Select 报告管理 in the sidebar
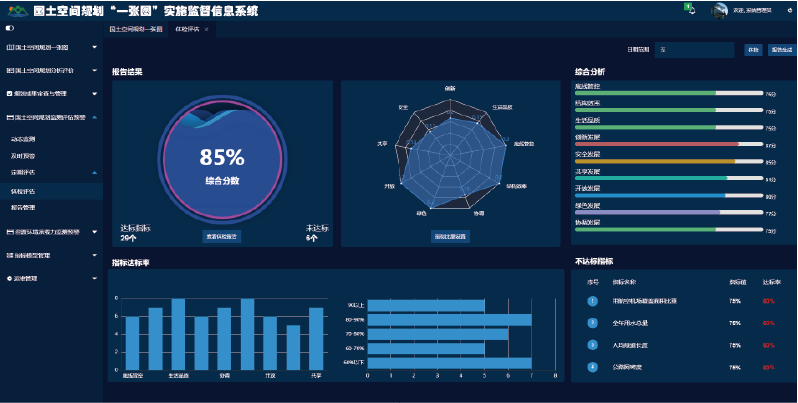This screenshot has height=403, width=798. click(x=22, y=207)
